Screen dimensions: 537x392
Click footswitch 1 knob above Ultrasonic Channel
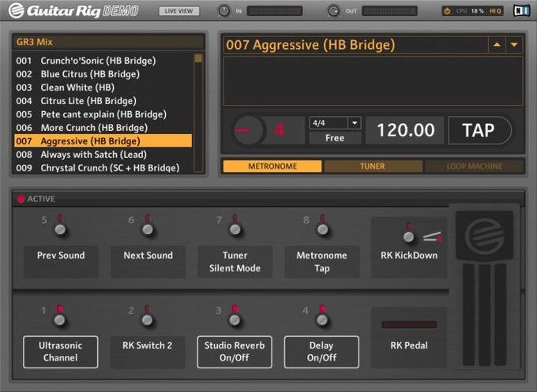tap(60, 319)
